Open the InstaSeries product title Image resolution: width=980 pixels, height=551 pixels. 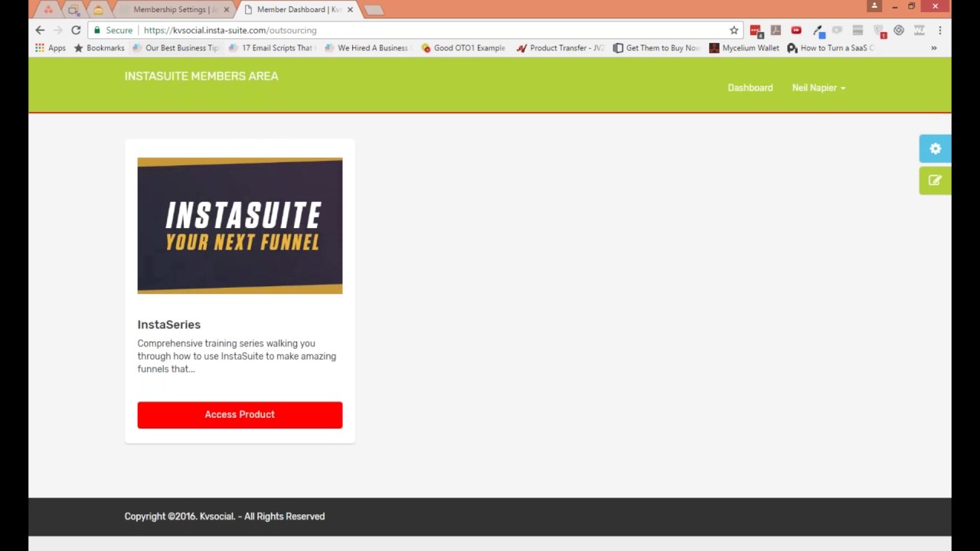click(168, 324)
